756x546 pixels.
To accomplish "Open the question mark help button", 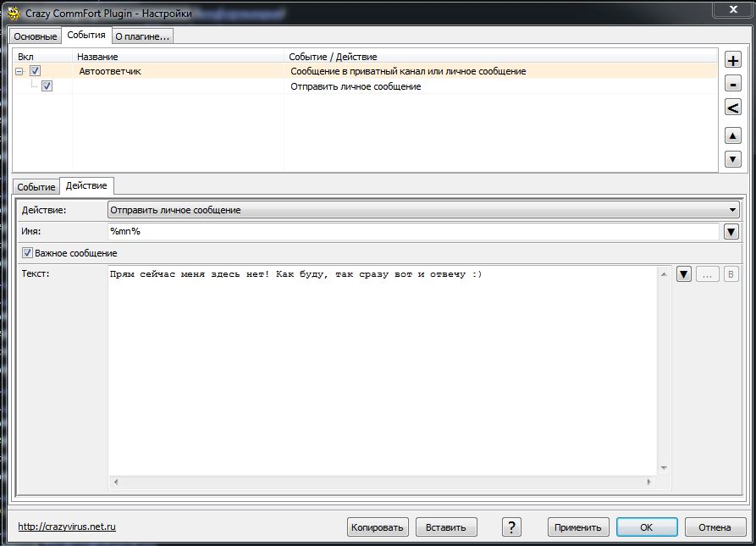I will click(511, 527).
